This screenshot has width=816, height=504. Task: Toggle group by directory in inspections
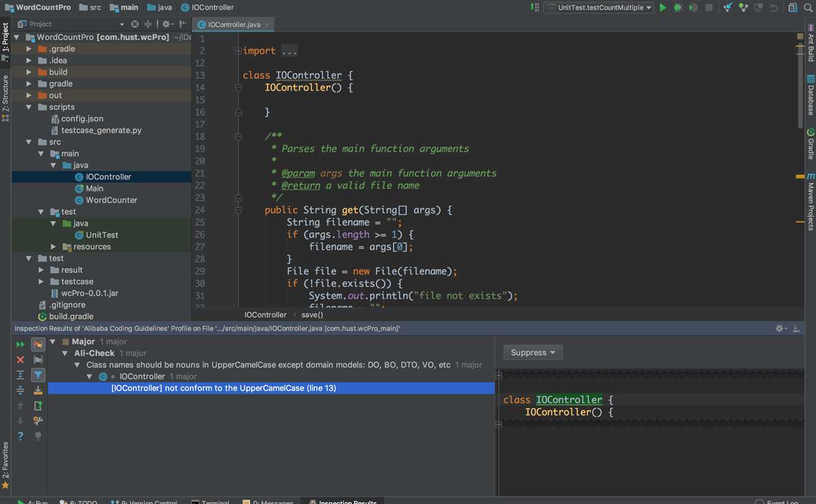tap(38, 360)
